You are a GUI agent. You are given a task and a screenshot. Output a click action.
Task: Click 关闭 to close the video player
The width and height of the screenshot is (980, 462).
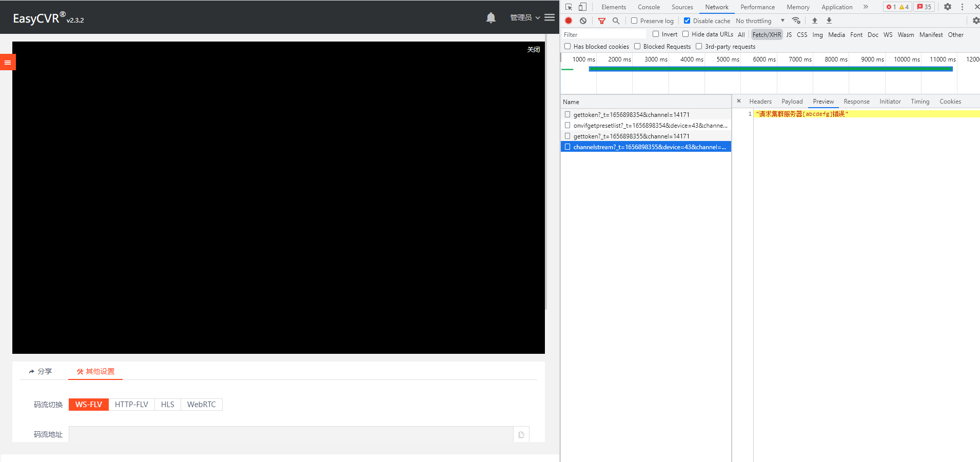coord(534,49)
